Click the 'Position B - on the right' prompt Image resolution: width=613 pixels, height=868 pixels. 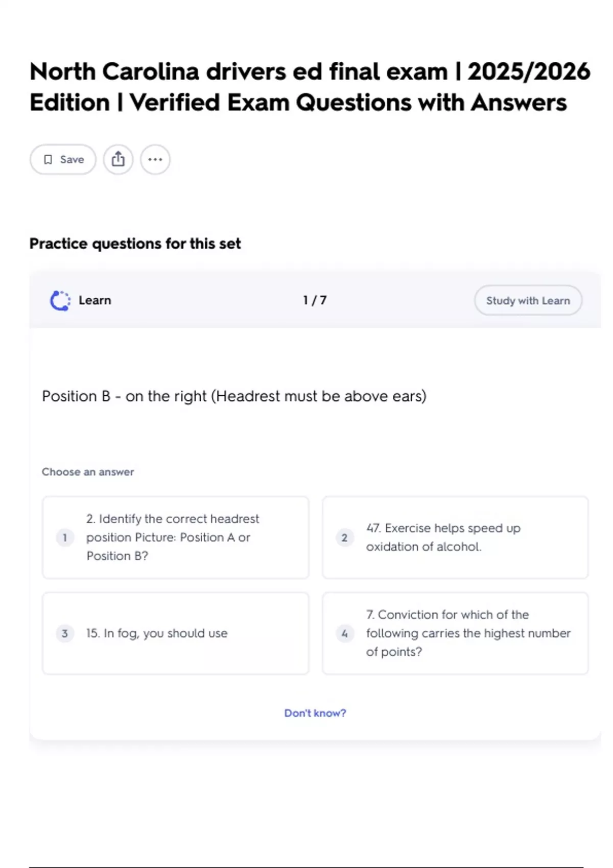pyautogui.click(x=234, y=396)
